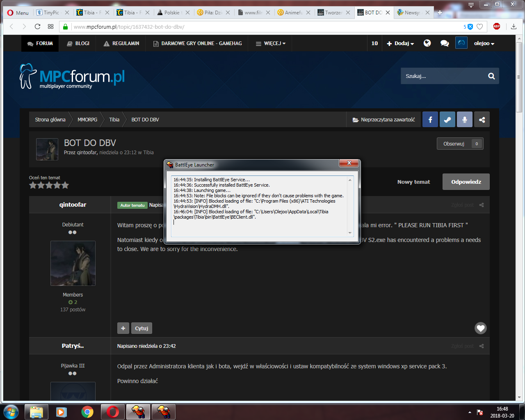Click the globe notifications icon
Image resolution: width=525 pixels, height=420 pixels.
[427, 43]
